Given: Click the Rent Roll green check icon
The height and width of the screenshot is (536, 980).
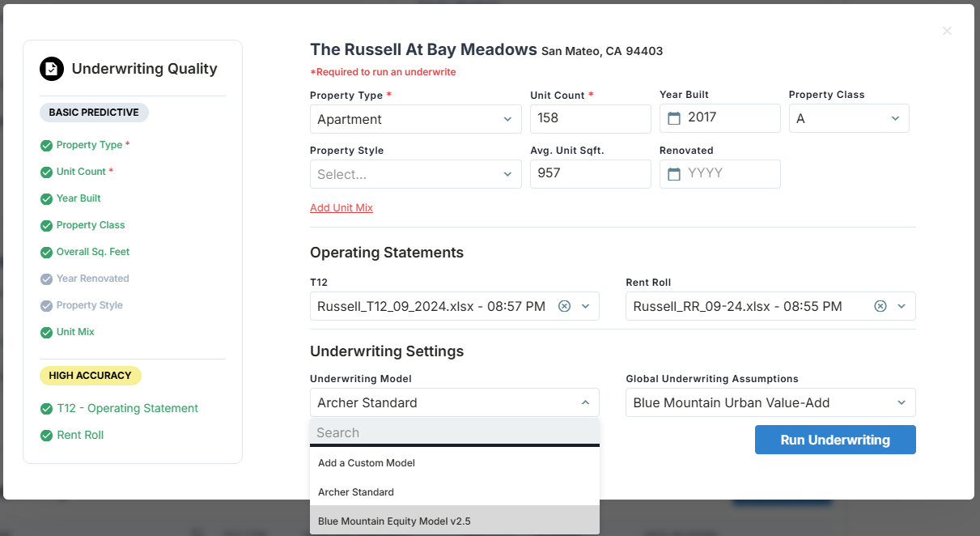Looking at the screenshot, I should click(46, 436).
